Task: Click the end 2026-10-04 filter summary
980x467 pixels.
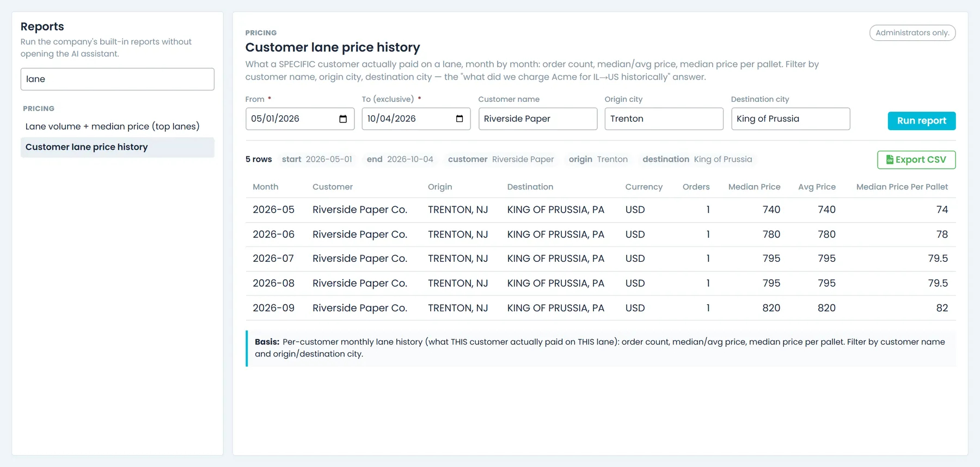Action: click(400, 159)
